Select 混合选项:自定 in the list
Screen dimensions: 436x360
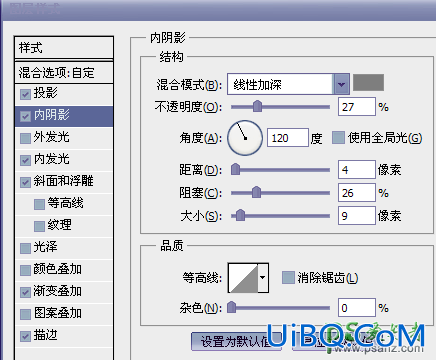(x=64, y=72)
